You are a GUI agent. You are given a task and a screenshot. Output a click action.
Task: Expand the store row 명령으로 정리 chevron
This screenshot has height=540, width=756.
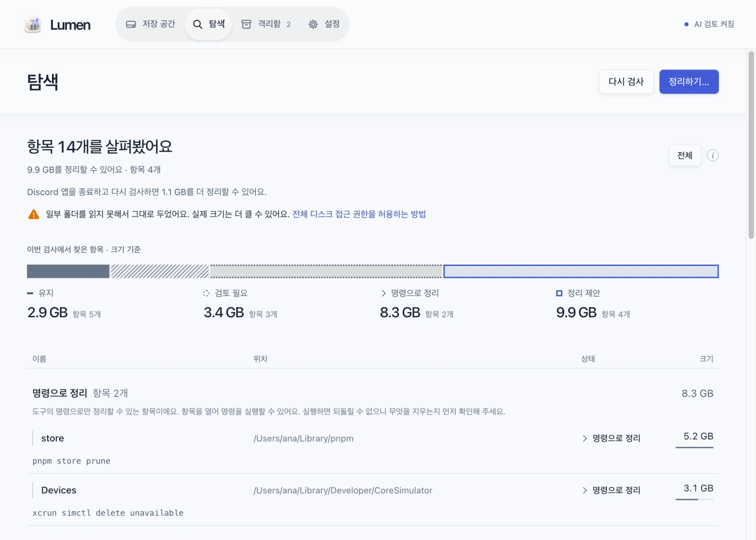click(585, 438)
